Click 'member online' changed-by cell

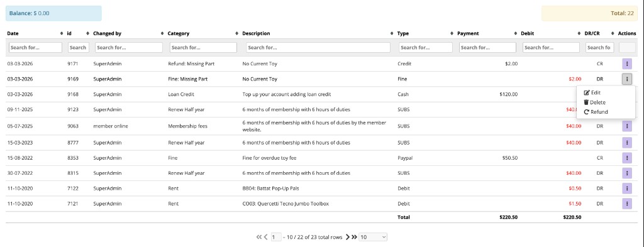click(x=111, y=126)
